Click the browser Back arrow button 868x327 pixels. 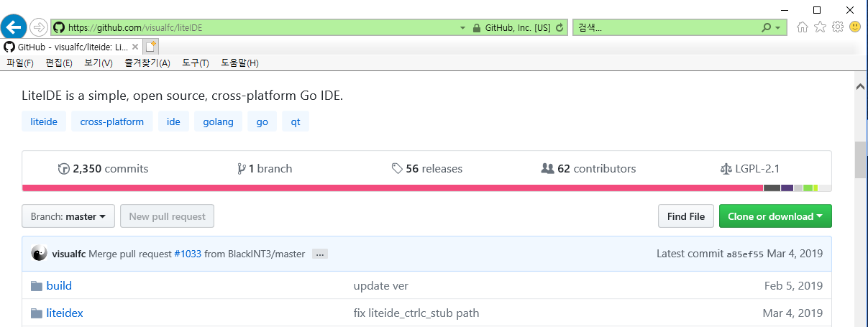14,27
